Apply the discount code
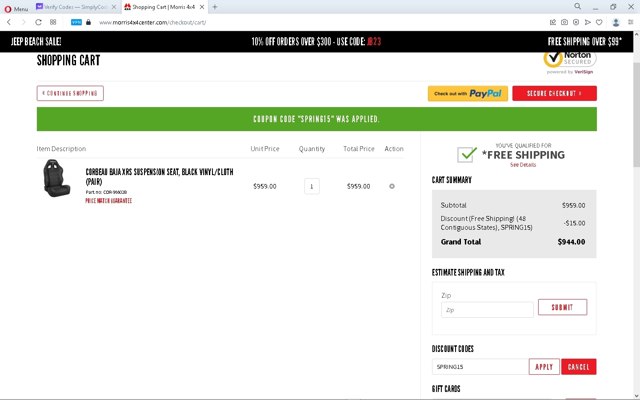Image resolution: width=640 pixels, height=400 pixels. pyautogui.click(x=544, y=367)
